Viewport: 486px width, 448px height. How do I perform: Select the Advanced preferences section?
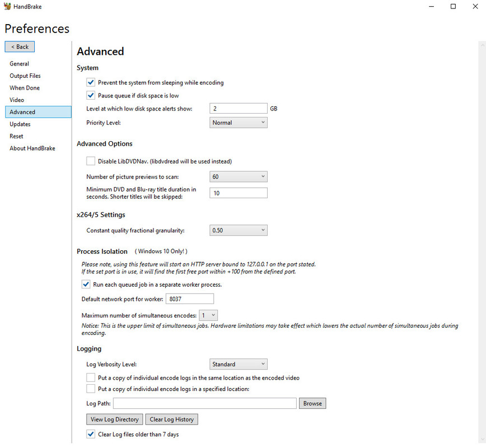38,112
